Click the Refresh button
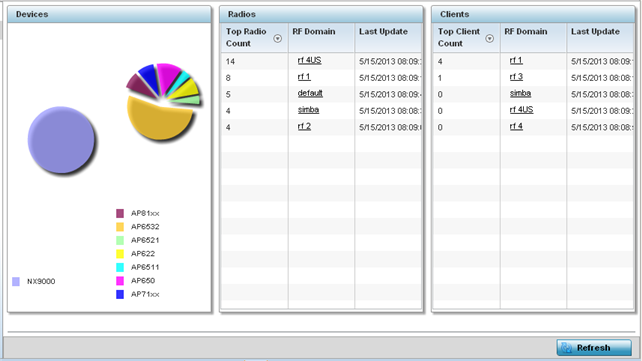This screenshot has height=361, width=642. pyautogui.click(x=594, y=347)
